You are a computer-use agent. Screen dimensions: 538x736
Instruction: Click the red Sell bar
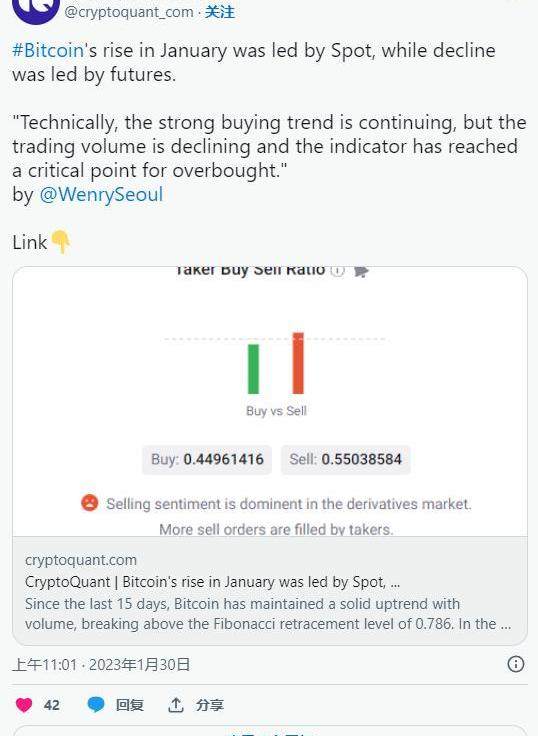pyautogui.click(x=298, y=363)
